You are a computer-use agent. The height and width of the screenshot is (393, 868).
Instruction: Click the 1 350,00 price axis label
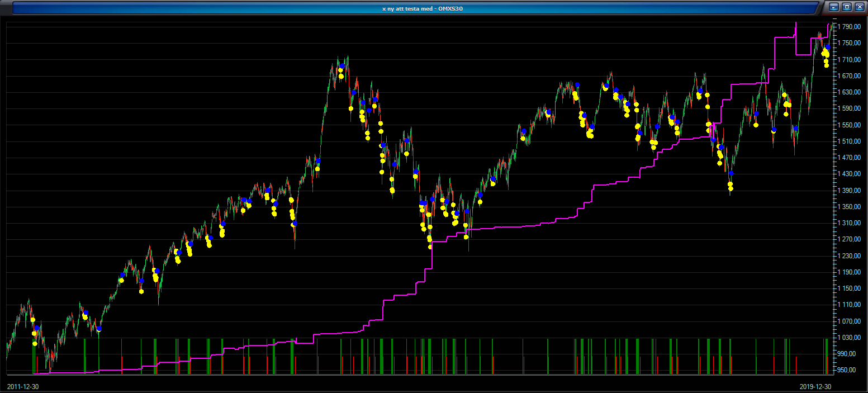(851, 207)
